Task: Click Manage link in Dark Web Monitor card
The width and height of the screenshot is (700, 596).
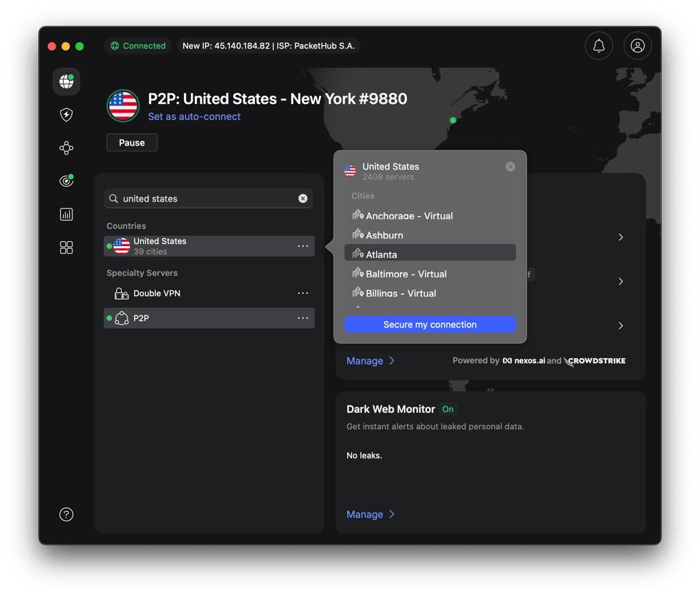Action: pos(370,514)
